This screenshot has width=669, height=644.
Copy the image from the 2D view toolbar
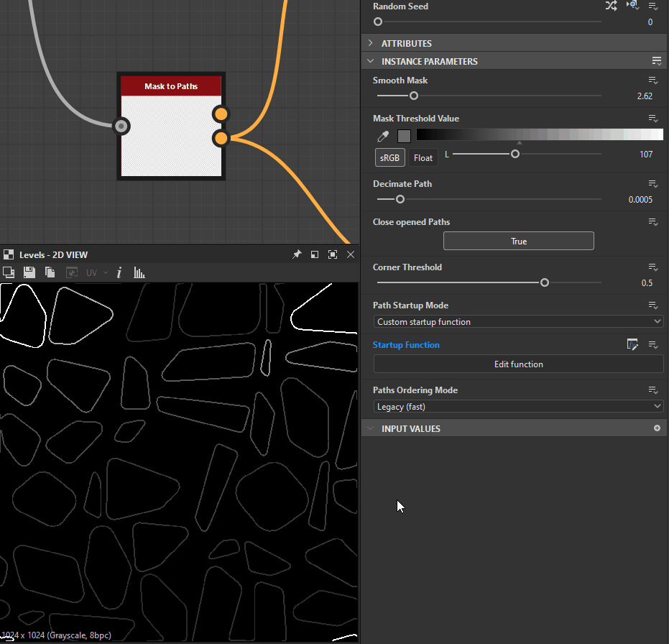49,272
